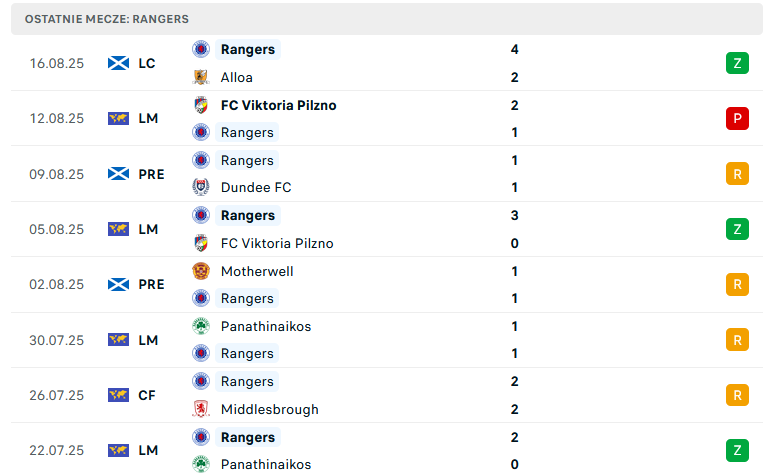Select the Dundee FC team name

[x=256, y=187]
